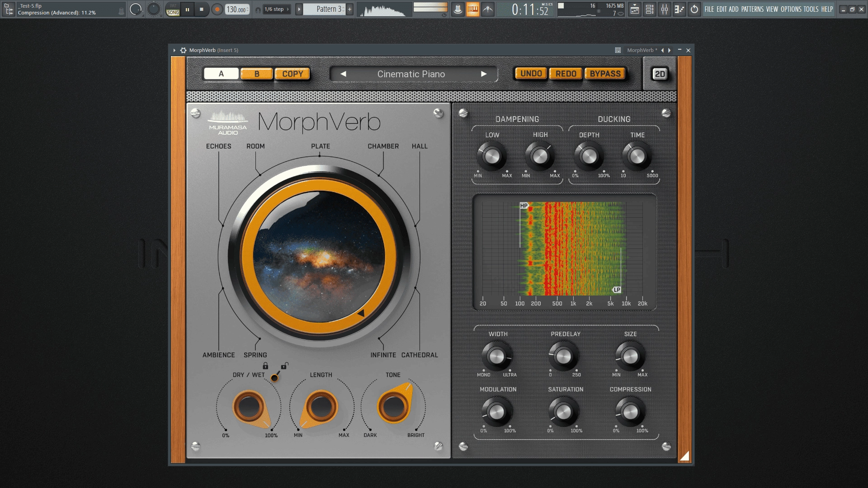Click the COPY button
The height and width of the screenshot is (488, 868).
tap(292, 74)
